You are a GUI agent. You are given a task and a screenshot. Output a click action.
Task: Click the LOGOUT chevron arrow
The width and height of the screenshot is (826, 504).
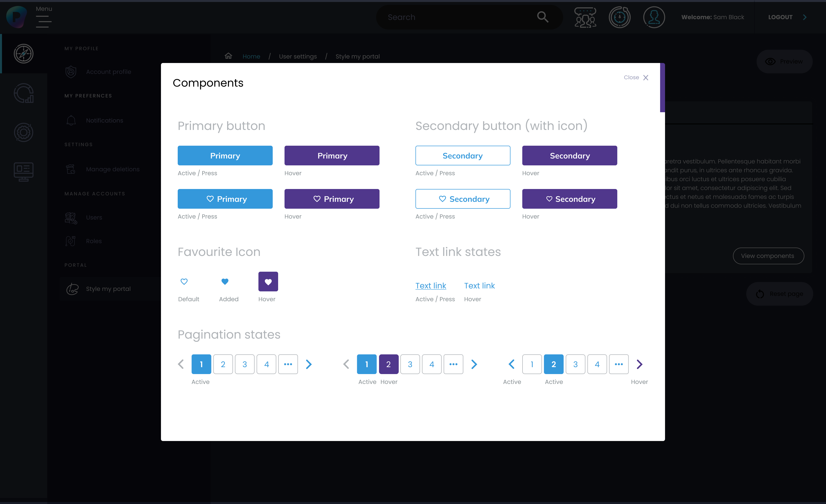click(805, 17)
